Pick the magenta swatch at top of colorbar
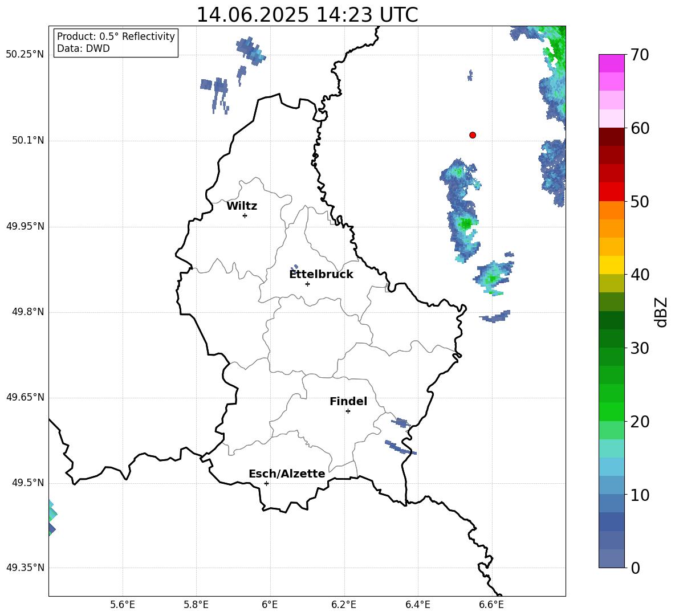 (x=611, y=63)
